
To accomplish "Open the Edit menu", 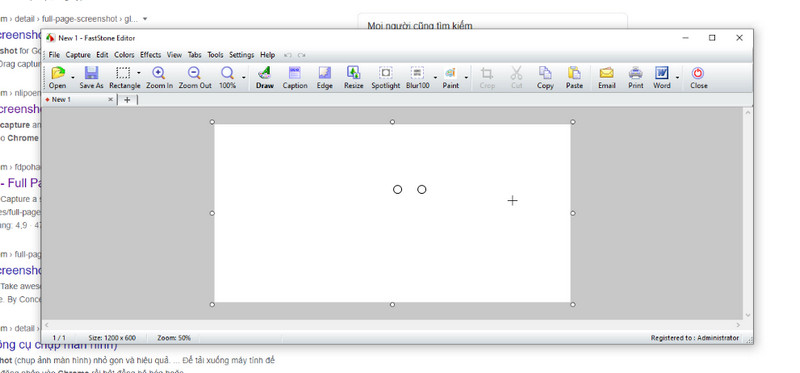I will [x=102, y=55].
